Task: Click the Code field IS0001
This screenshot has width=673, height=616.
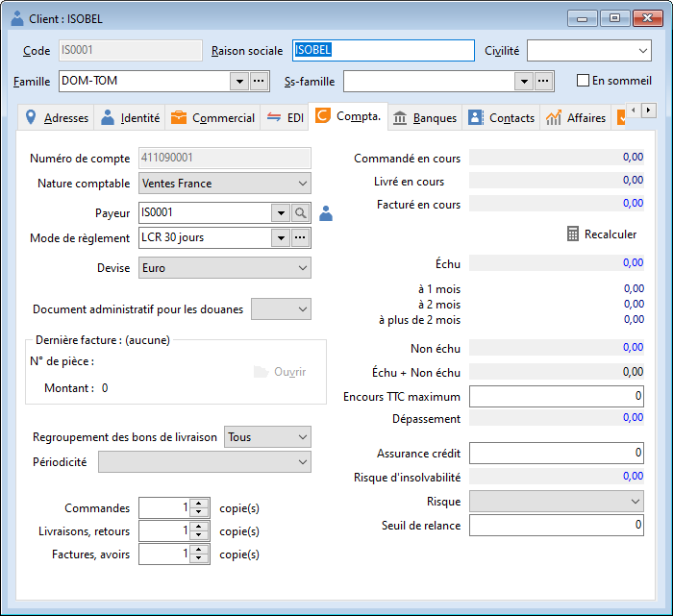Action: pyautogui.click(x=131, y=50)
